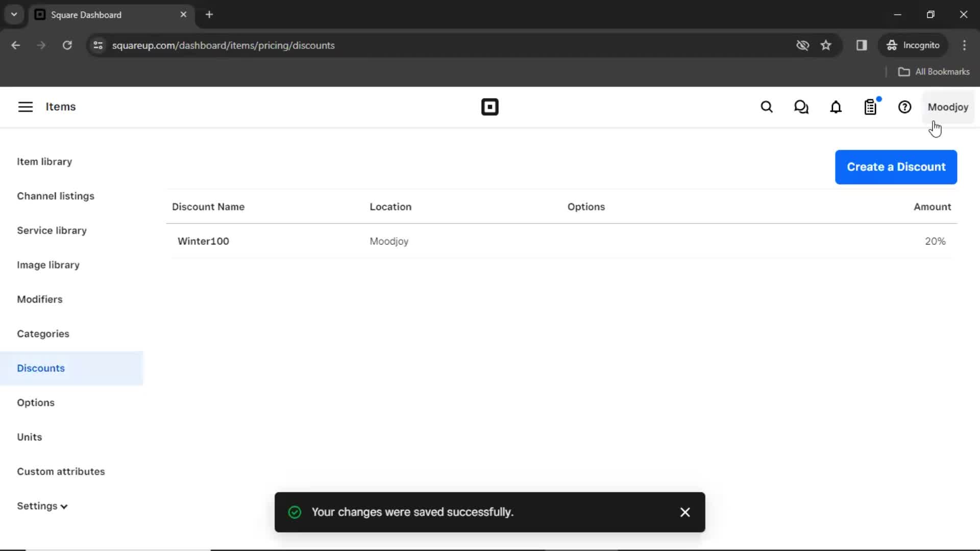Open the help question mark icon

click(x=904, y=107)
